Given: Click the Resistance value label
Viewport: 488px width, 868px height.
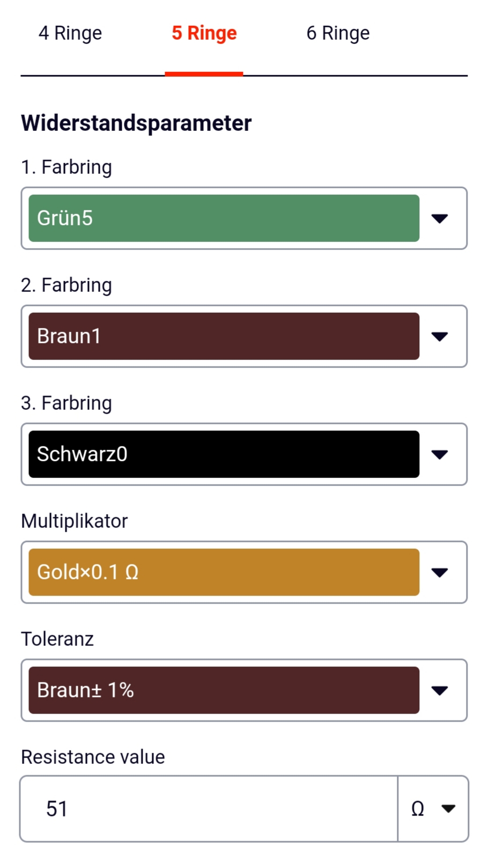Looking at the screenshot, I should (93, 757).
